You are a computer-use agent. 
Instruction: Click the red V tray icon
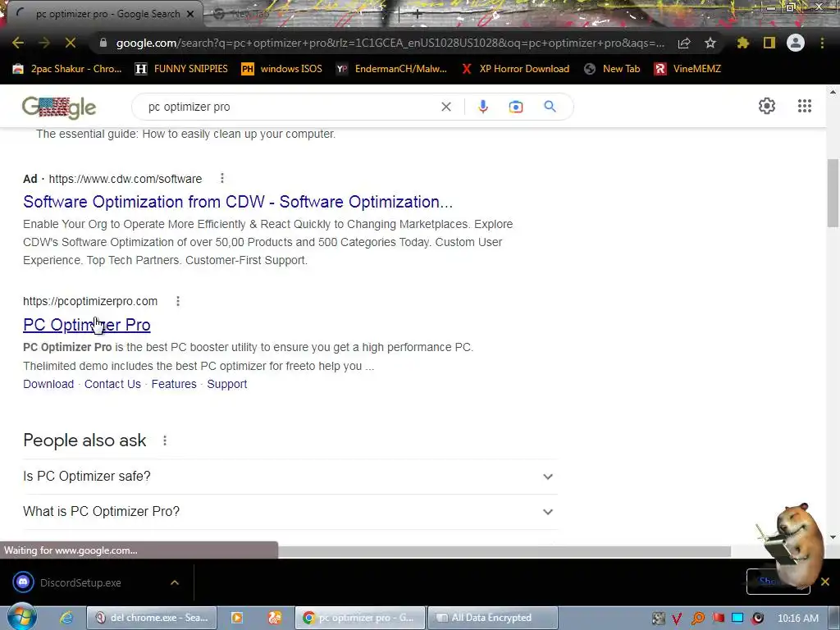(x=677, y=619)
